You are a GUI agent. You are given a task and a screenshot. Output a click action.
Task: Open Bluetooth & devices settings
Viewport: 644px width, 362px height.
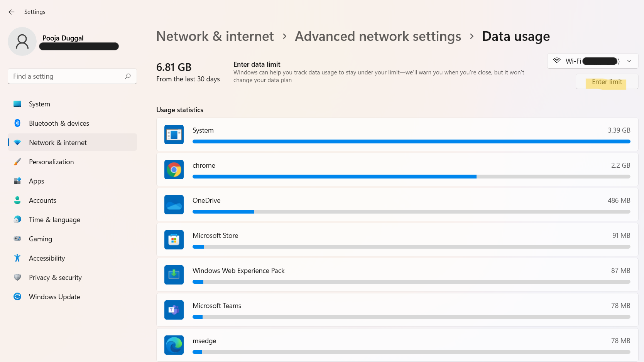tap(59, 123)
